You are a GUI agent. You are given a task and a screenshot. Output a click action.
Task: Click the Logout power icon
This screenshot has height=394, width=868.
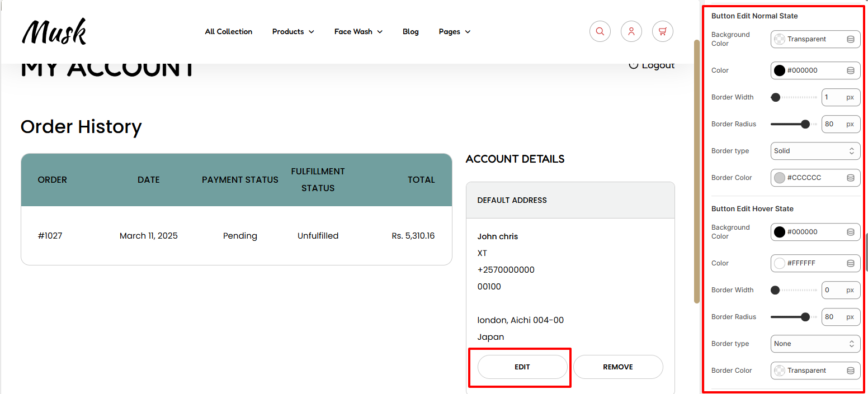point(634,65)
